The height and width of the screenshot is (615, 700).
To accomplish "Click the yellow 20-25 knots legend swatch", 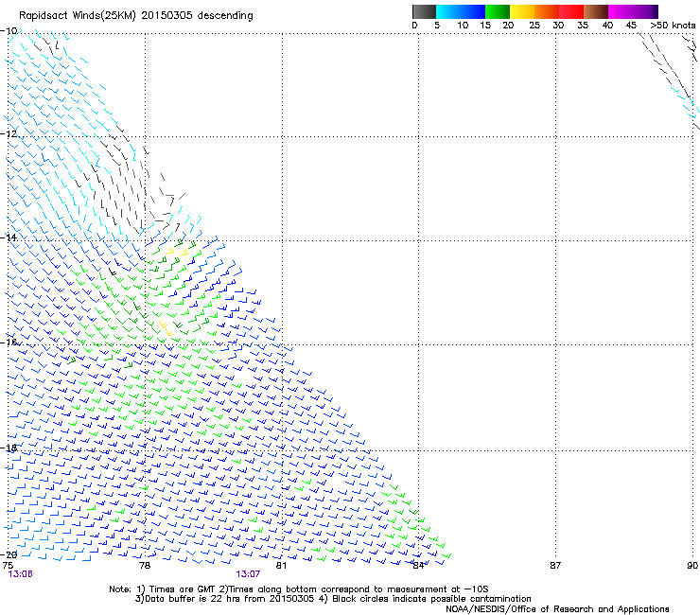I will (x=522, y=11).
